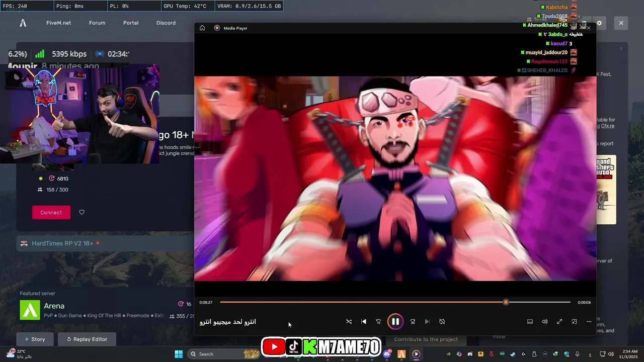The height and width of the screenshot is (362, 644).
Task: Click the FiveM logo icon
Action: [23, 23]
